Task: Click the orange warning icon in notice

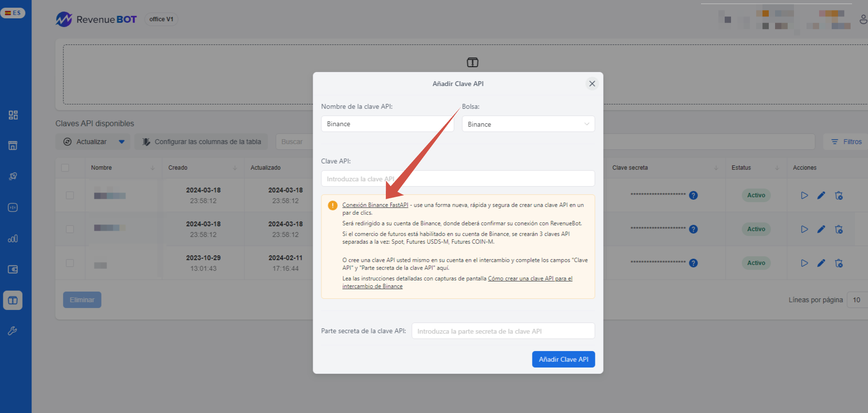Action: pyautogui.click(x=333, y=206)
